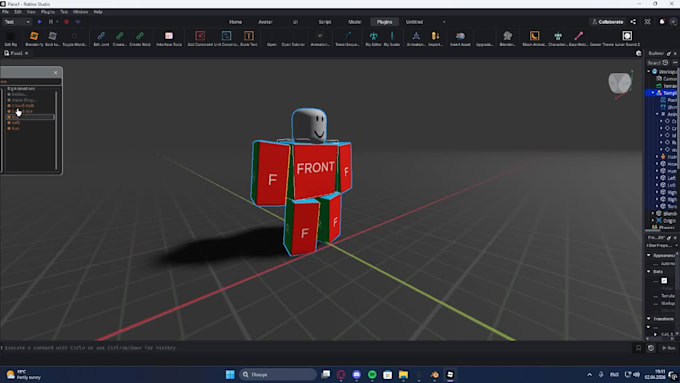The width and height of the screenshot is (680, 383).
Task: Open the weather widget on taskbar
Action: coord(23,374)
